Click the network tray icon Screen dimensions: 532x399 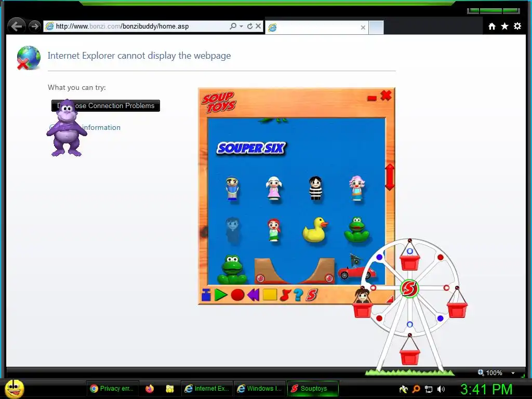429,389
